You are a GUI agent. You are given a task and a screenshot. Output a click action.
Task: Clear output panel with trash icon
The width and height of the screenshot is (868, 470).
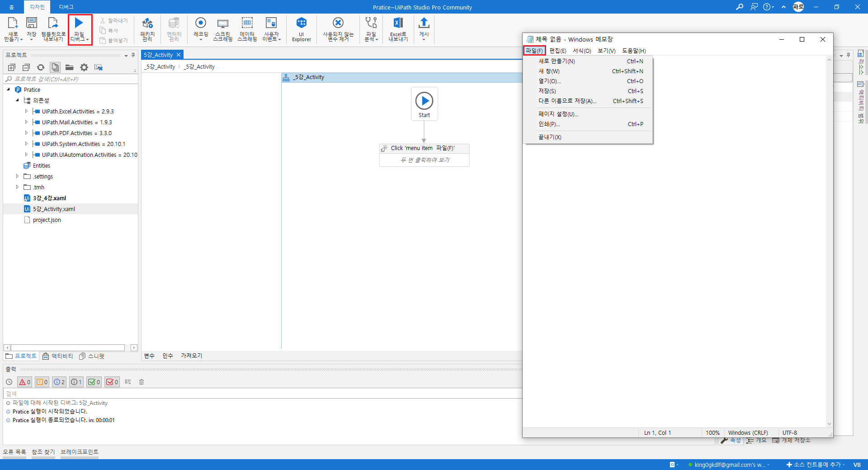[x=142, y=382]
